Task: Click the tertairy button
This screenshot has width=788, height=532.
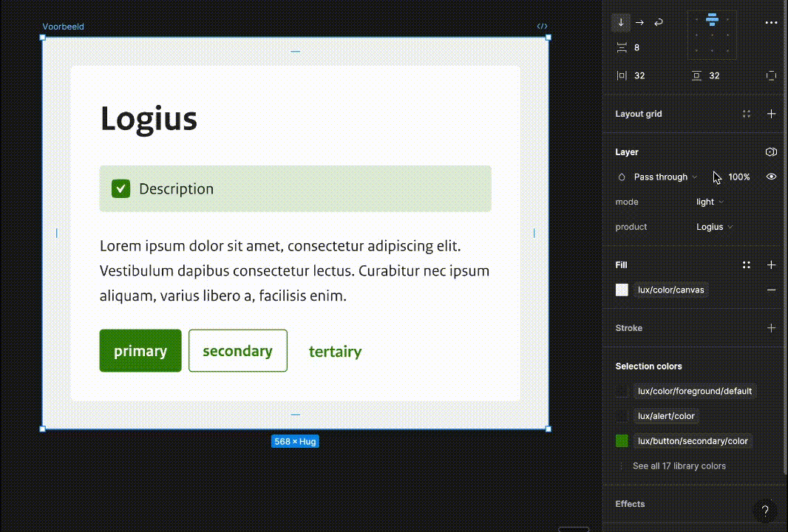Action: 335,351
